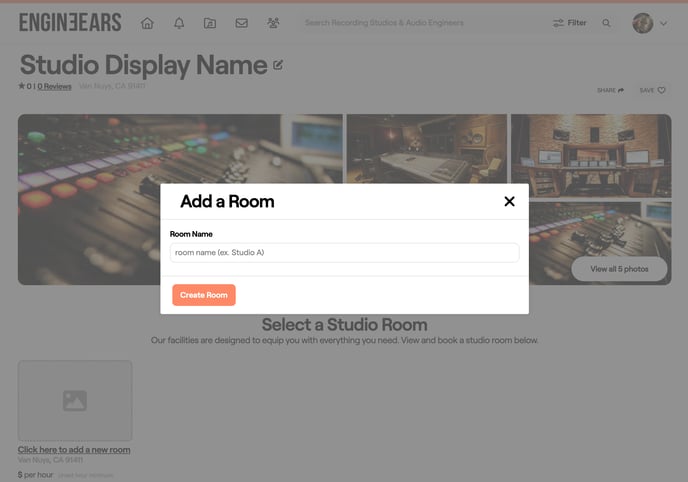
Task: Open the Filter options
Action: pyautogui.click(x=570, y=23)
